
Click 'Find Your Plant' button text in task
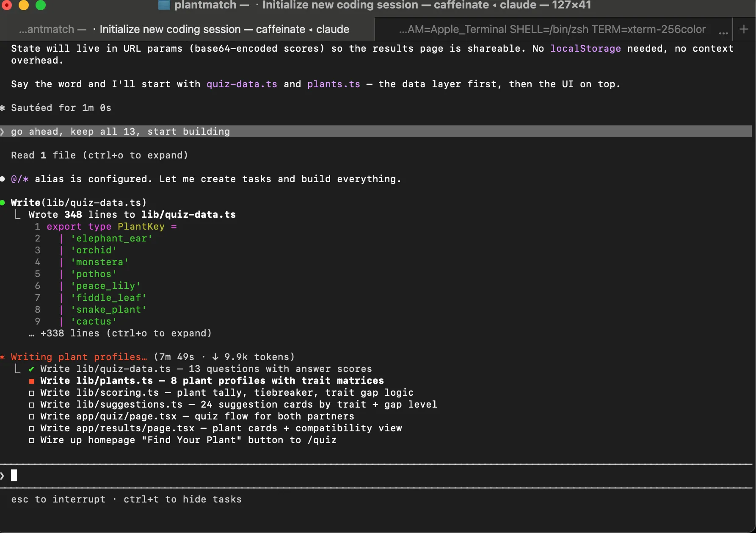click(191, 440)
